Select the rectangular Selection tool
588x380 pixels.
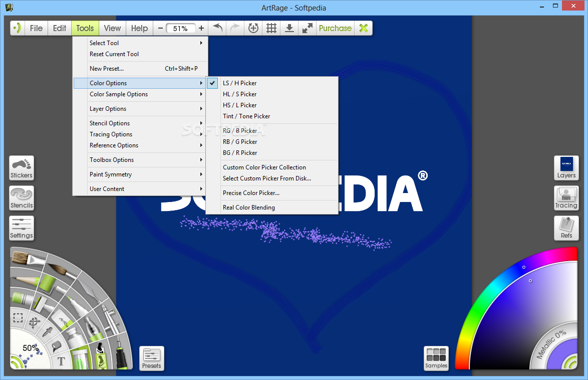(18, 318)
